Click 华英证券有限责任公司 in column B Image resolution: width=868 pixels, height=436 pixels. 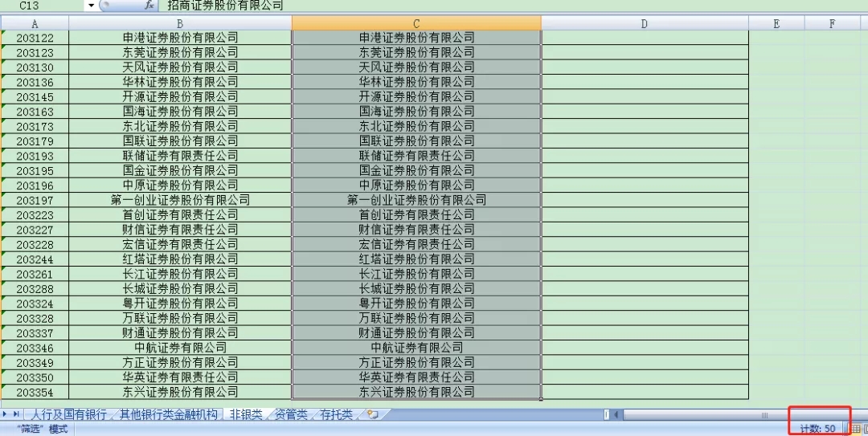tap(180, 377)
